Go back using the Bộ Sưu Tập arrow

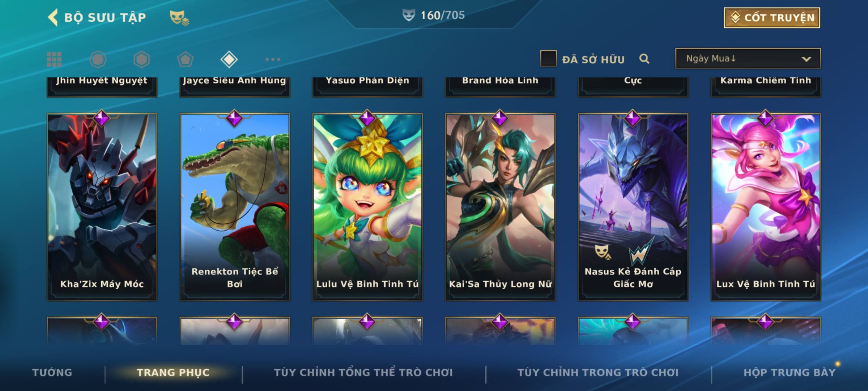coord(53,17)
